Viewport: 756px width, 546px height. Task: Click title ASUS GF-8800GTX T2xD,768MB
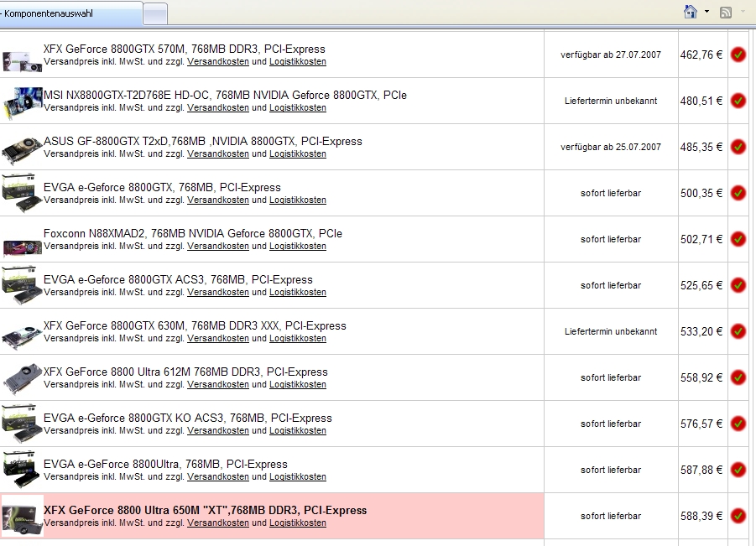click(202, 142)
